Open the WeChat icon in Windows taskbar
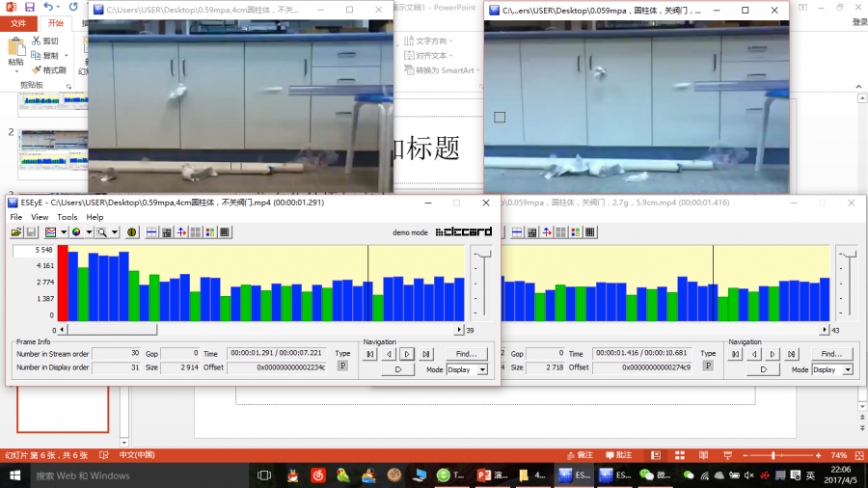868x488 pixels. [x=647, y=475]
